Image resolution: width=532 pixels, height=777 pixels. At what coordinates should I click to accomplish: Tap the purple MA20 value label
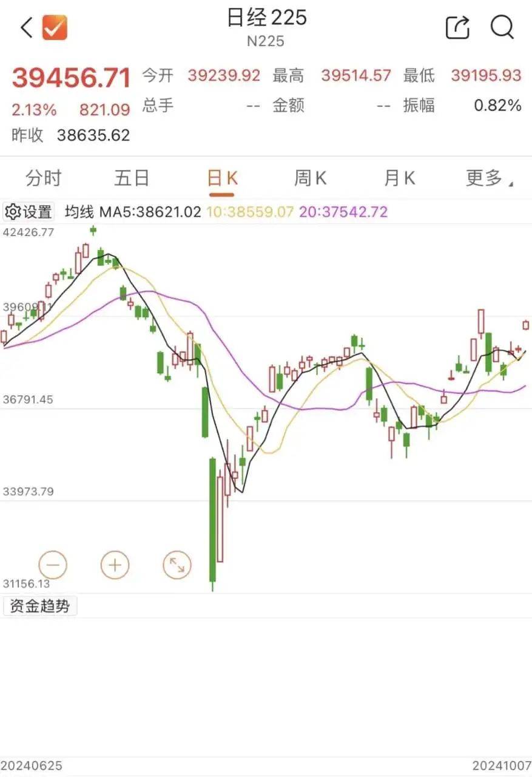click(x=343, y=212)
